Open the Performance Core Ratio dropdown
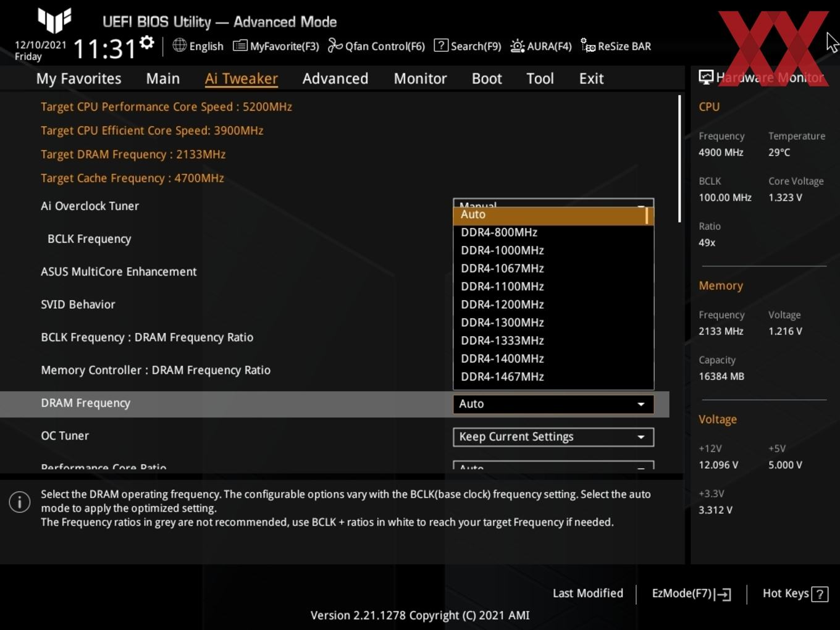This screenshot has height=630, width=840. (x=553, y=465)
